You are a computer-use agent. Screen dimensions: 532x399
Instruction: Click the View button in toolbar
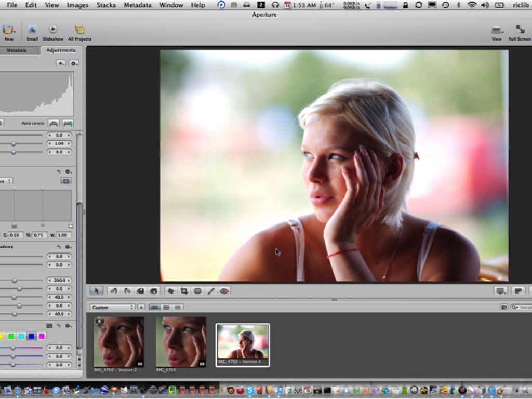tap(497, 30)
